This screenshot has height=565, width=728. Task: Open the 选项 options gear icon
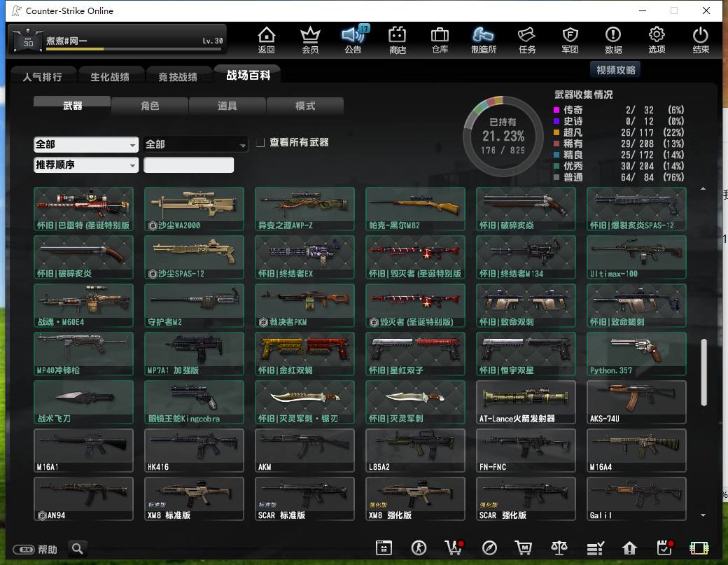657,40
